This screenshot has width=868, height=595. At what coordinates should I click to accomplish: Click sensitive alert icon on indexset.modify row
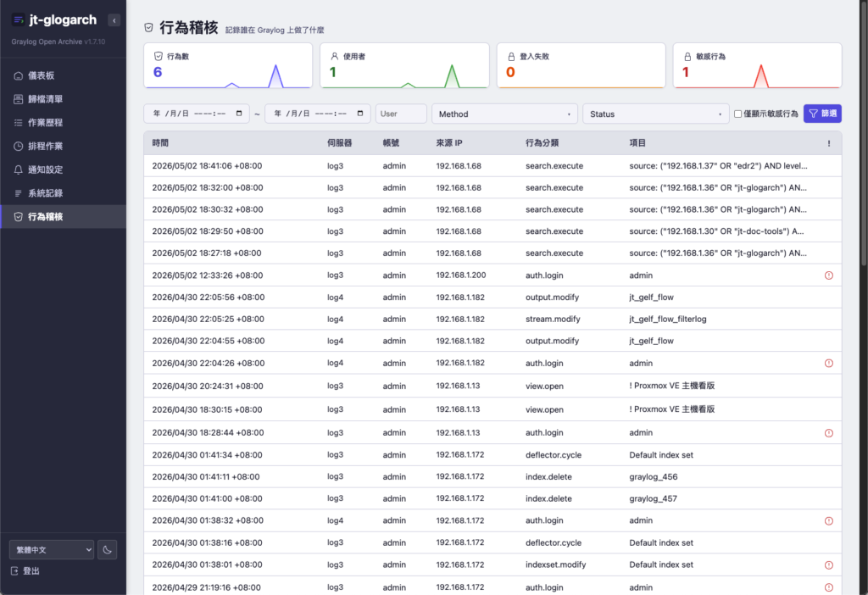coord(829,565)
